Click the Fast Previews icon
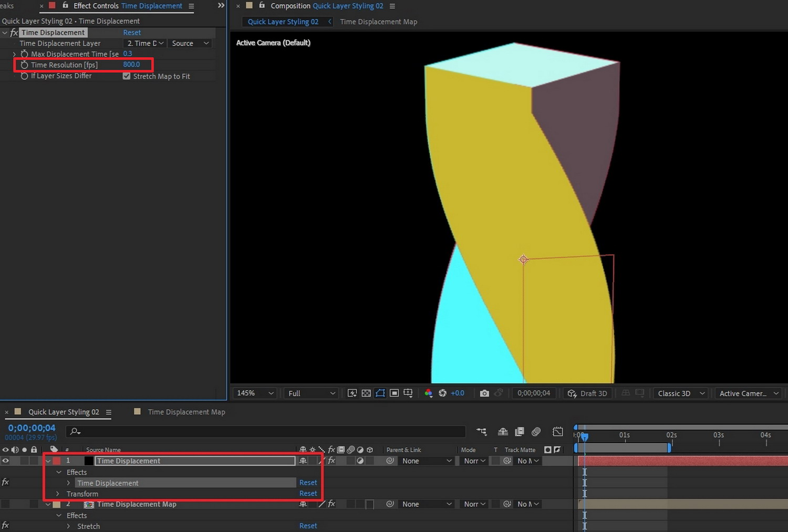Screen dimensions: 788x532 tap(352, 393)
